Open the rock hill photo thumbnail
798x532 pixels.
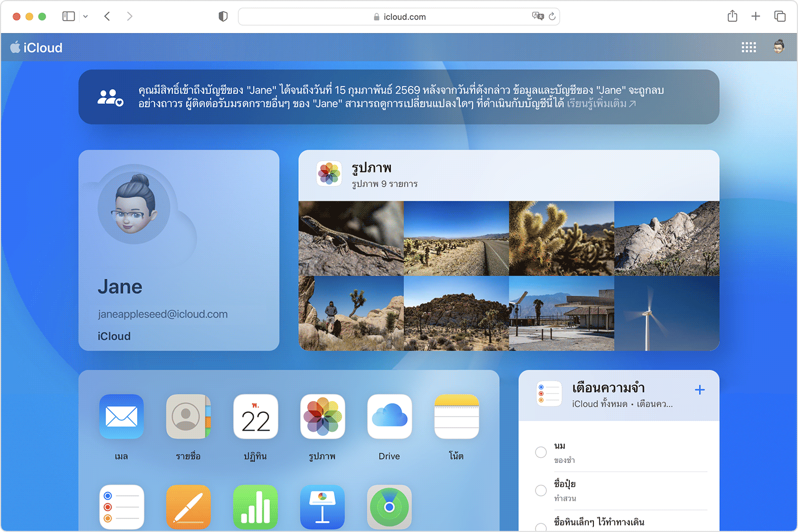tap(456, 314)
